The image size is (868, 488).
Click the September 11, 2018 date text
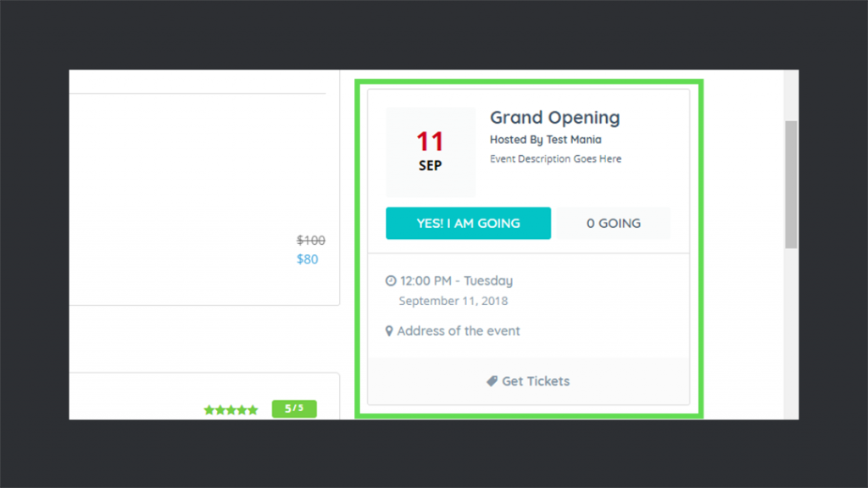[453, 301]
